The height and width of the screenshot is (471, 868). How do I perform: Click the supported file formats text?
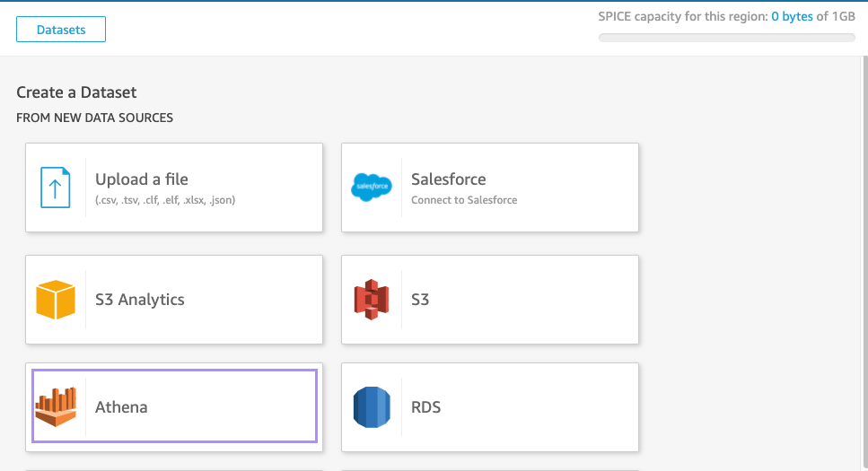point(165,200)
